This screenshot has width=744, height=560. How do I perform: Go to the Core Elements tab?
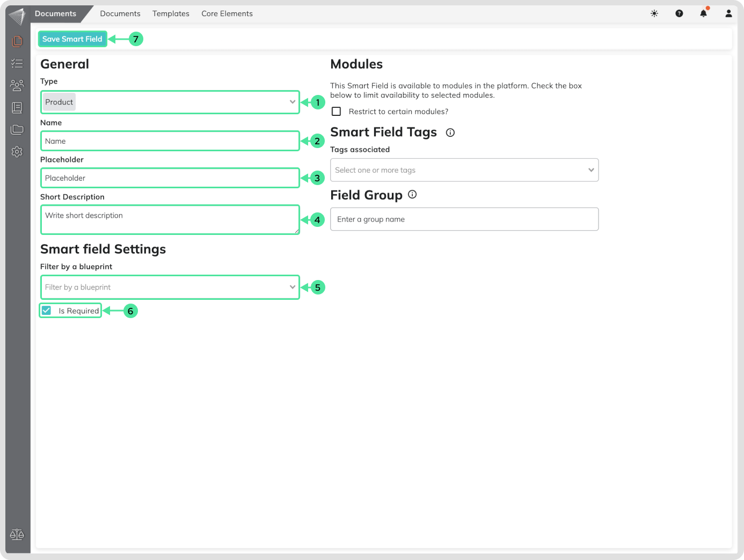tap(227, 13)
